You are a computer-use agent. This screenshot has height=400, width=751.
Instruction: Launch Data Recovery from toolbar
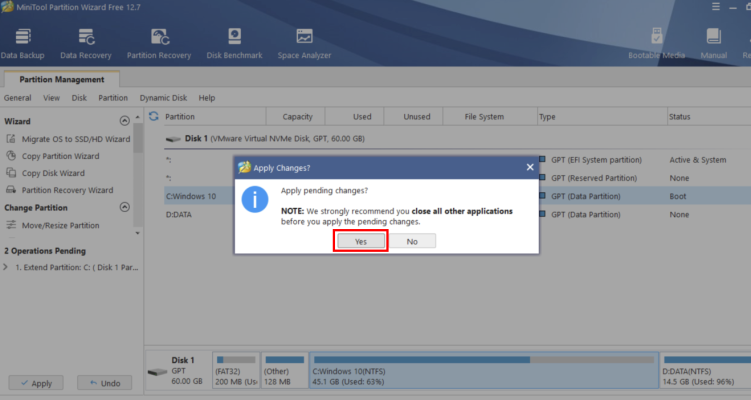(x=86, y=44)
